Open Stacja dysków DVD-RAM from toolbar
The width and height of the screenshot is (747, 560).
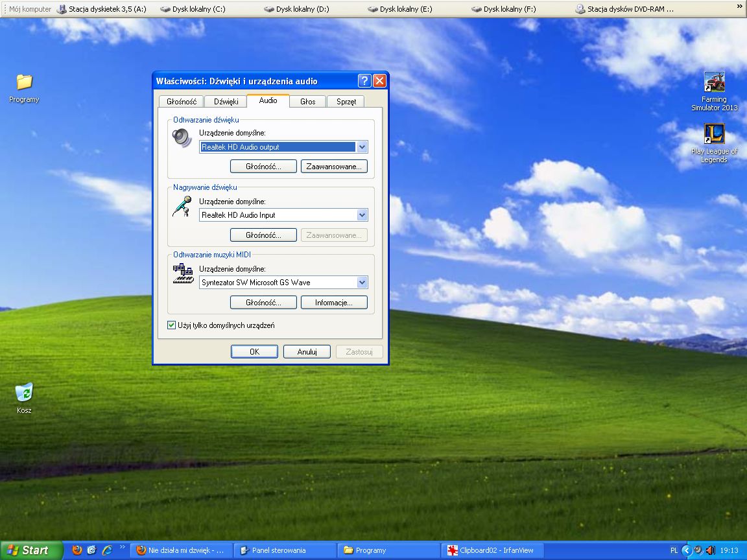pos(624,9)
